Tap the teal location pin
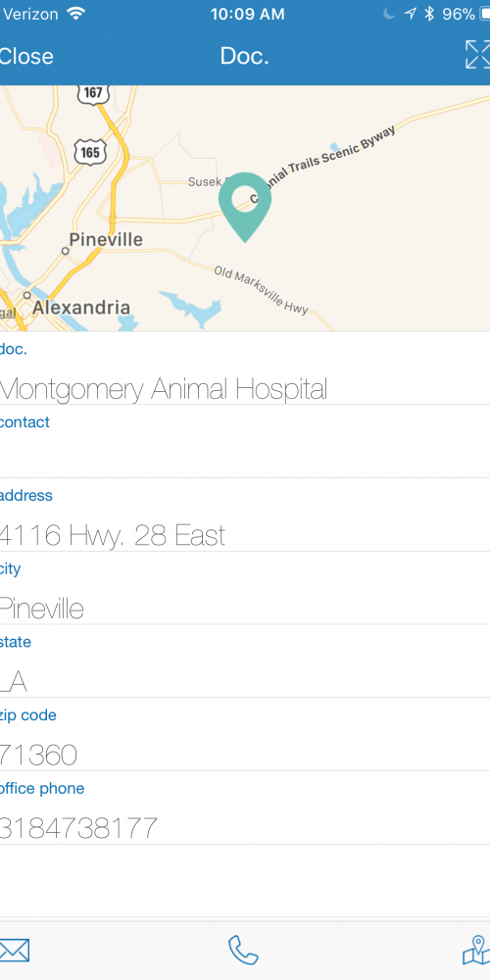Screen dimensions: 490x980 click(x=245, y=207)
